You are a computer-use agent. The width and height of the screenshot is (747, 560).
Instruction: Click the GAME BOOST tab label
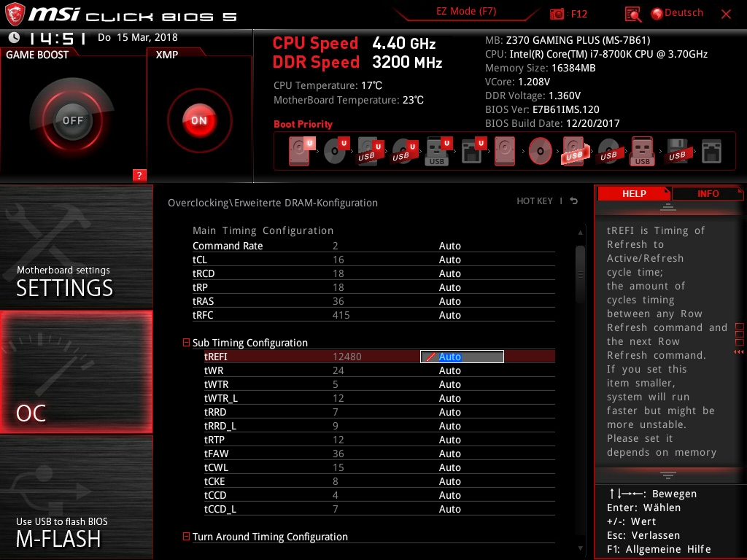pos(37,55)
